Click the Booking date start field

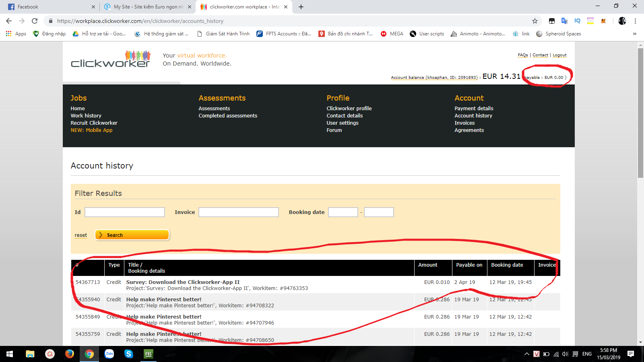343,212
